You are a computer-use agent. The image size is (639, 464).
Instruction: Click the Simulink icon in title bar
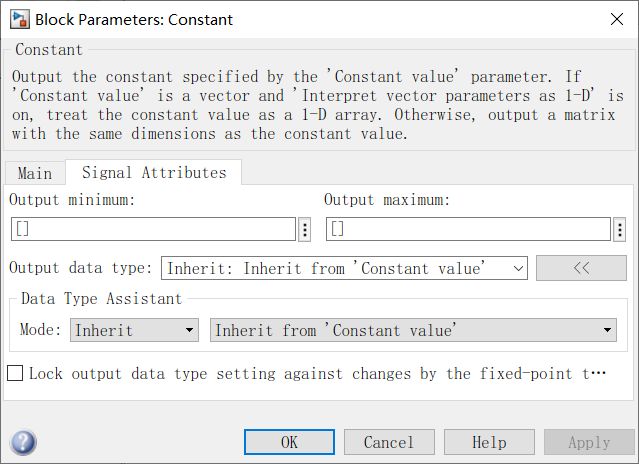pyautogui.click(x=19, y=19)
